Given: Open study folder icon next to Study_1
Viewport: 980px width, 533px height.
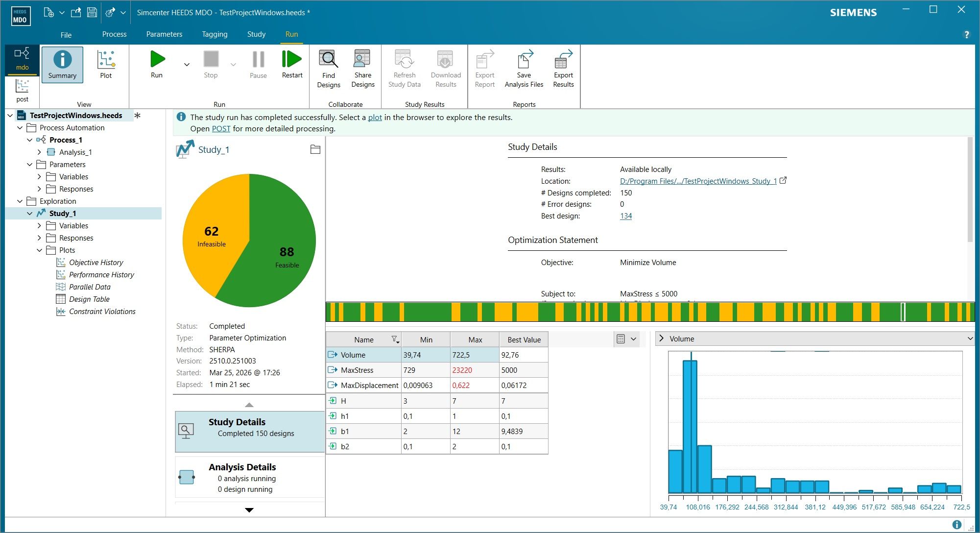Looking at the screenshot, I should pyautogui.click(x=315, y=149).
